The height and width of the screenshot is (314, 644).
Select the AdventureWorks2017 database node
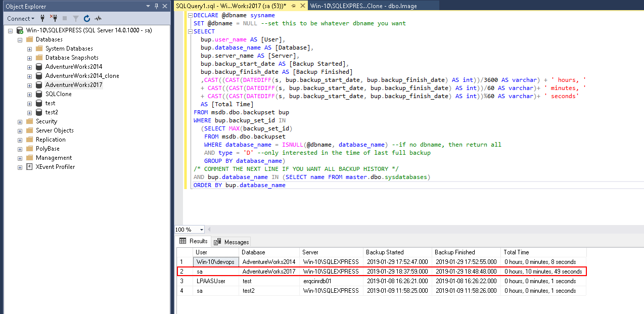coord(74,85)
